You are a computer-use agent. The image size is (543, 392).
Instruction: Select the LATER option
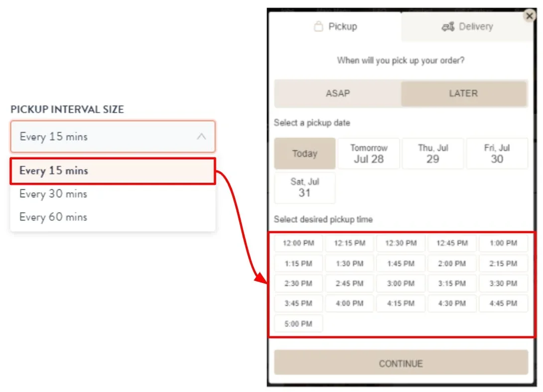tap(464, 94)
